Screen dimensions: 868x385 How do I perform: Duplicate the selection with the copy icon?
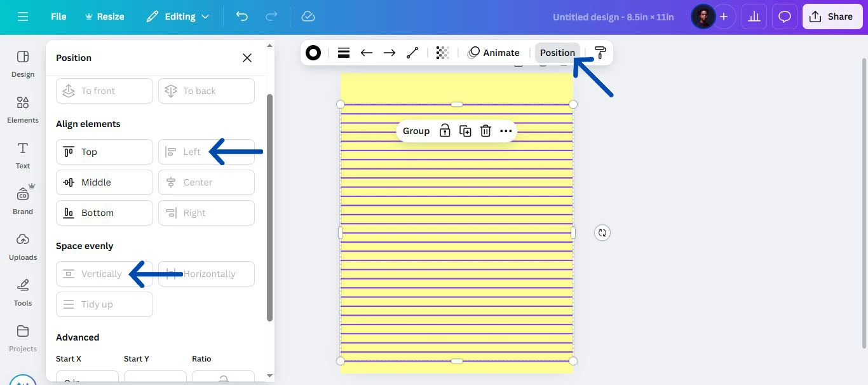pos(465,131)
